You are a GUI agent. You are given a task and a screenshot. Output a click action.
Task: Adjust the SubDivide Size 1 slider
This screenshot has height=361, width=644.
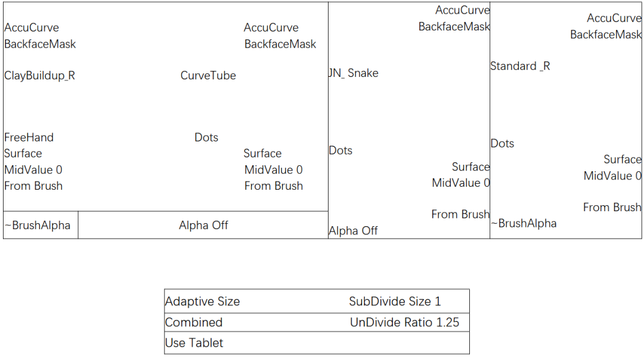click(395, 301)
